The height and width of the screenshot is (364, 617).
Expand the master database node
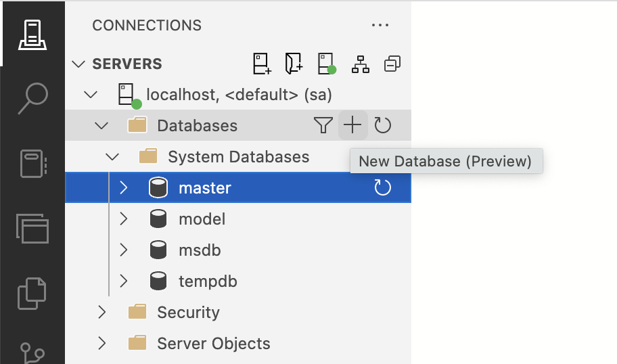pyautogui.click(x=124, y=187)
